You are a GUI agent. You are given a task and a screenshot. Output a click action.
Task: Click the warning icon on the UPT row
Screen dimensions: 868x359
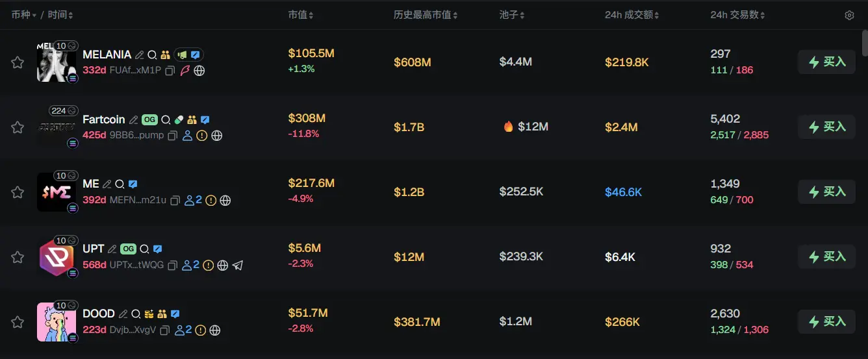click(208, 266)
